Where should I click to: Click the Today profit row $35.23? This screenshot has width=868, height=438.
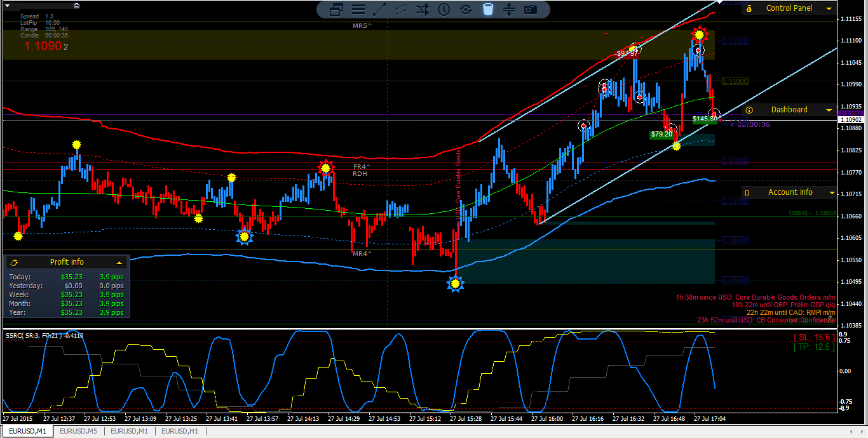pyautogui.click(x=67, y=277)
